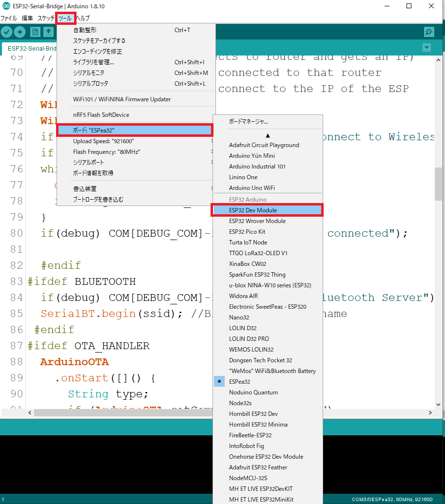The image size is (445, 504).
Task: Choose ボード情報を取得 menu entry
Action: [136, 173]
